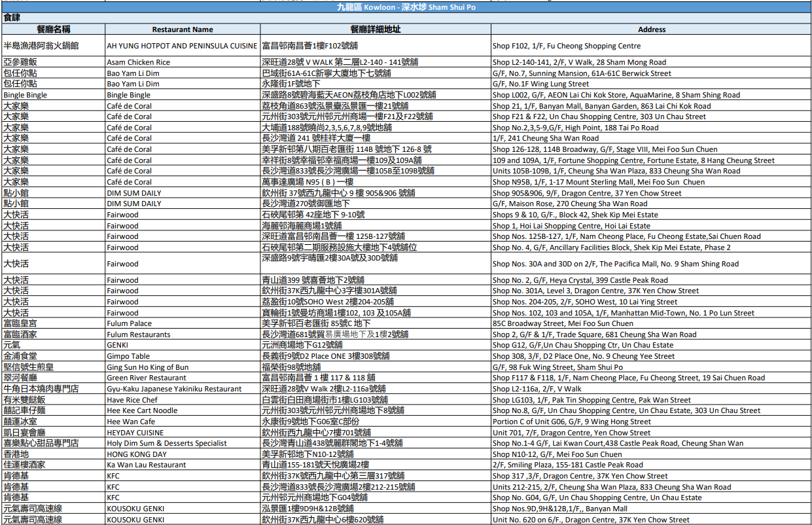
Task: Select the Ka Wan Lau Restaurant cell
Action: 183,465
